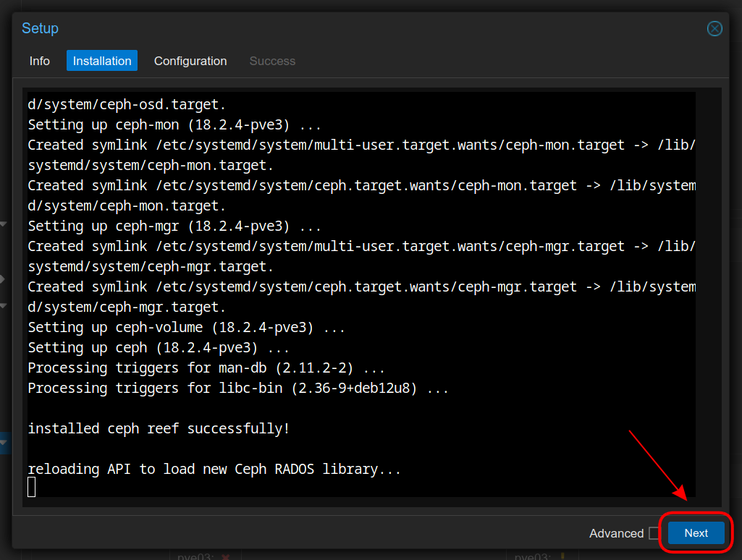
Task: Select the Installation tab
Action: 102,61
